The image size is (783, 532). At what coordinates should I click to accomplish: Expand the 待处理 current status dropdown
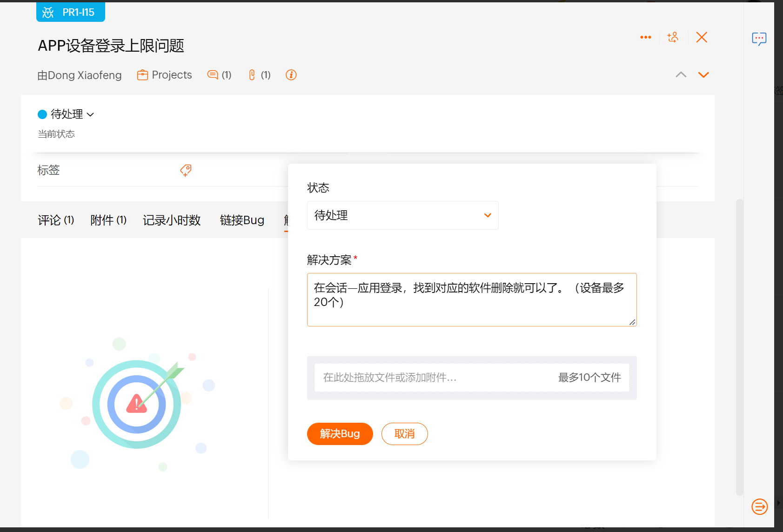click(x=67, y=114)
